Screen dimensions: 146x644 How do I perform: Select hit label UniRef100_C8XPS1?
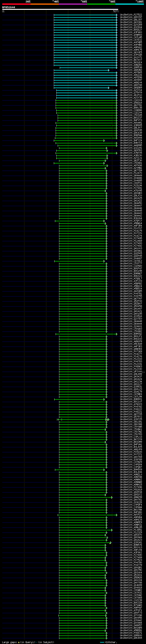pos(131,183)
